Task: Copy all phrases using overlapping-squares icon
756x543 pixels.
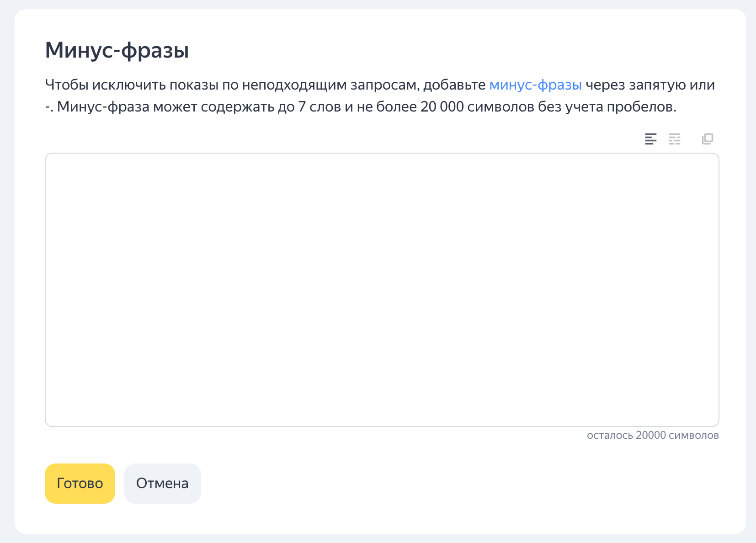Action: click(707, 139)
